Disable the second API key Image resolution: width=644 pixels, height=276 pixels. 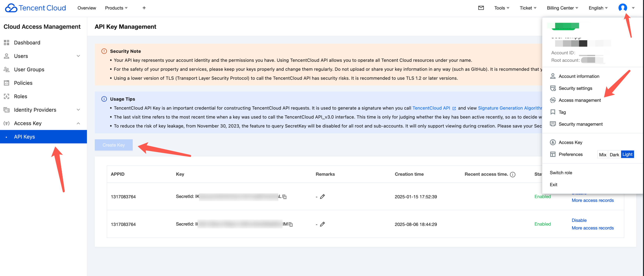pos(579,220)
